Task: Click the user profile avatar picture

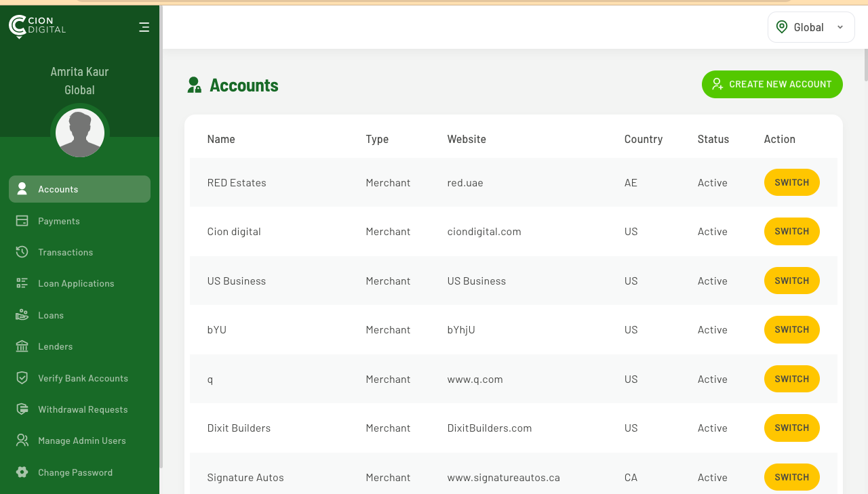Action: [x=80, y=133]
